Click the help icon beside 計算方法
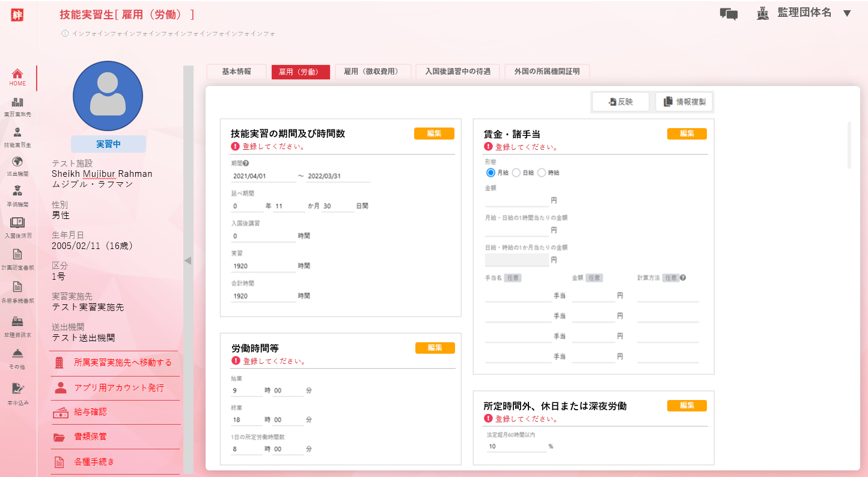 pos(683,278)
